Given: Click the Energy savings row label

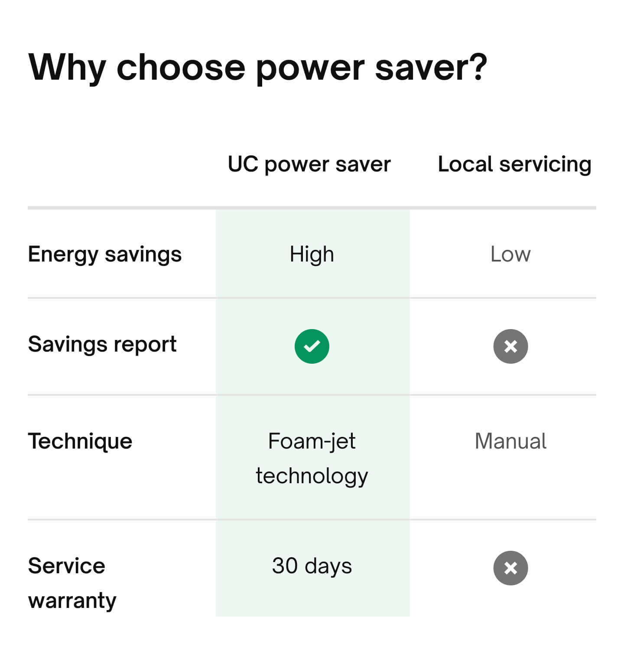Looking at the screenshot, I should [x=105, y=254].
